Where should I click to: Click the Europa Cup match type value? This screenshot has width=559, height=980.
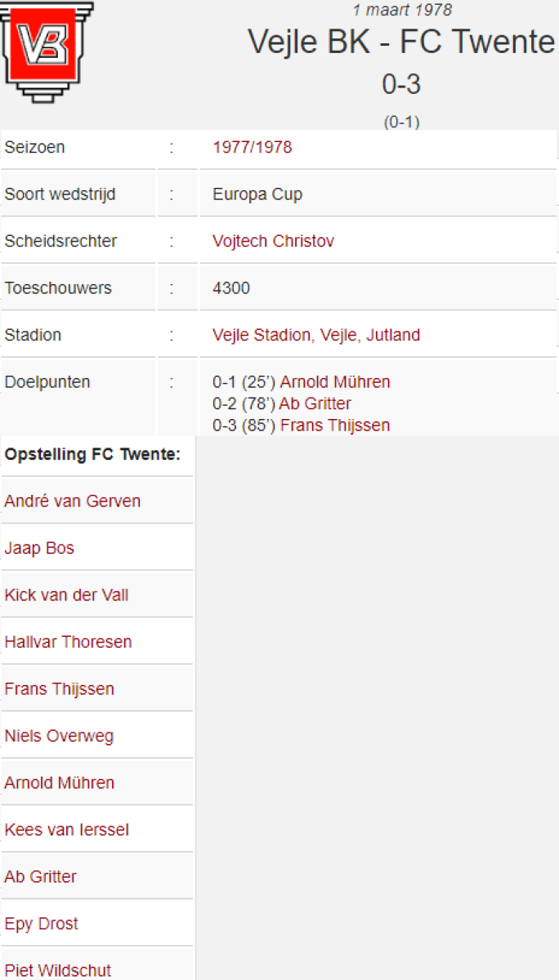point(257,194)
